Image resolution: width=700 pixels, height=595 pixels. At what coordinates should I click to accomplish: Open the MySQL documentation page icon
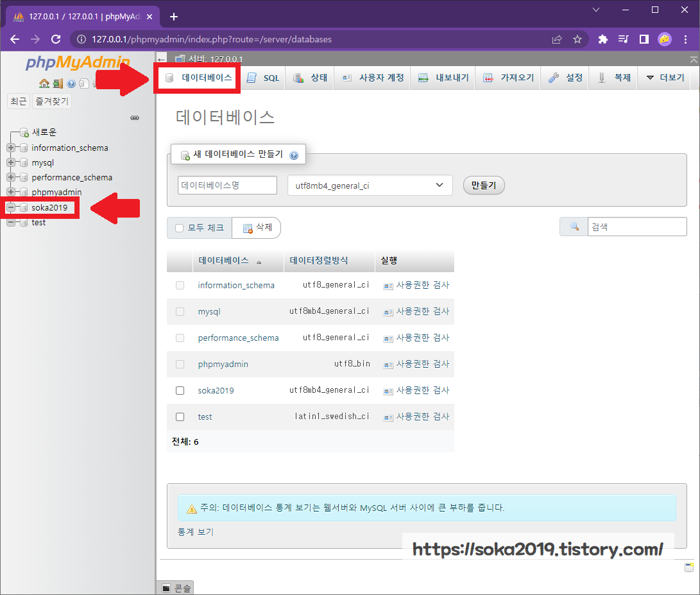(x=84, y=83)
